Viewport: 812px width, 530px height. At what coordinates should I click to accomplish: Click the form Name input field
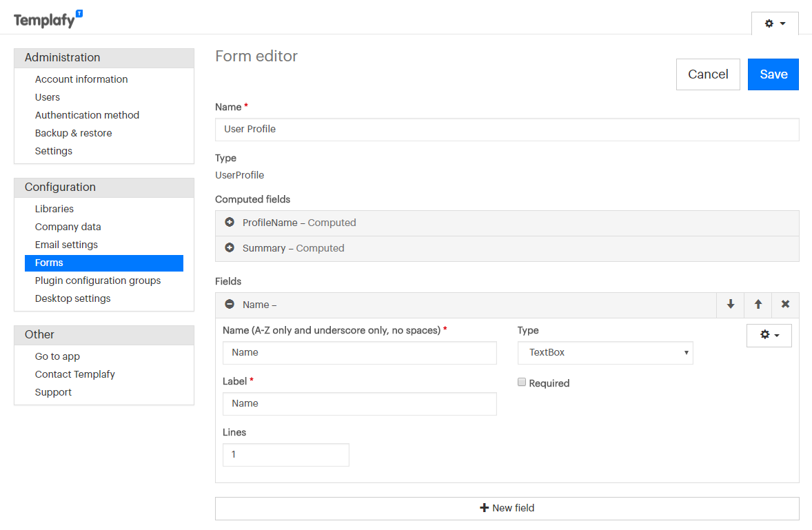pos(507,130)
